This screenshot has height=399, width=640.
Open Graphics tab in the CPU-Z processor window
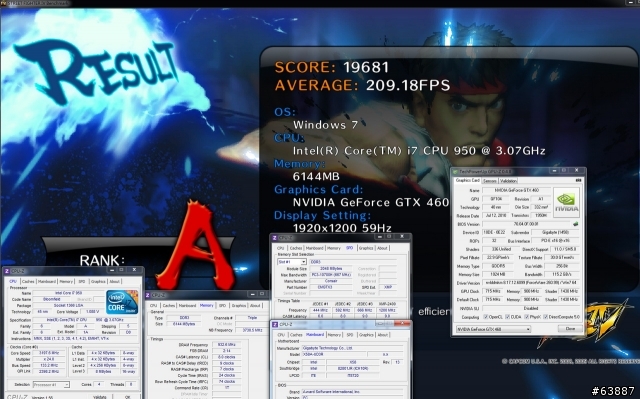(x=98, y=282)
